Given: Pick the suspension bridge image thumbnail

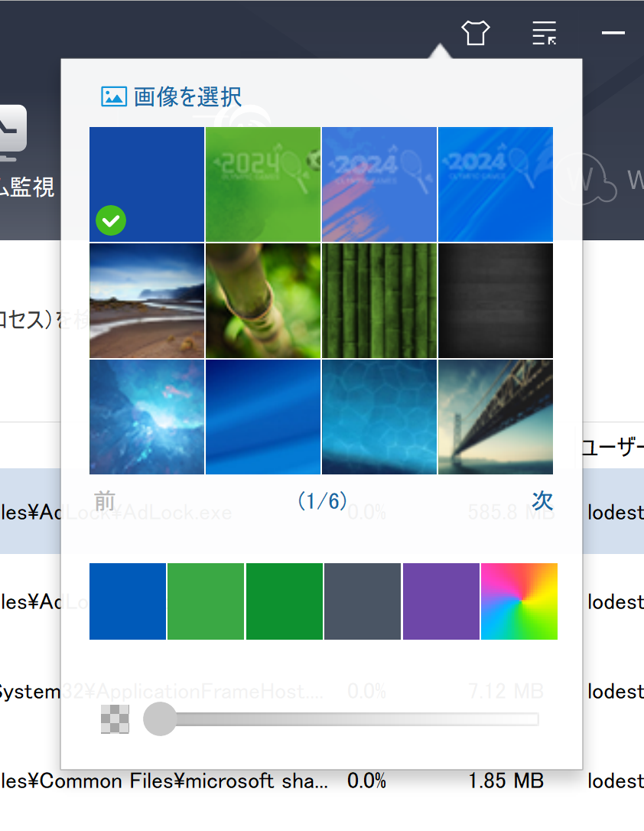Looking at the screenshot, I should click(496, 417).
